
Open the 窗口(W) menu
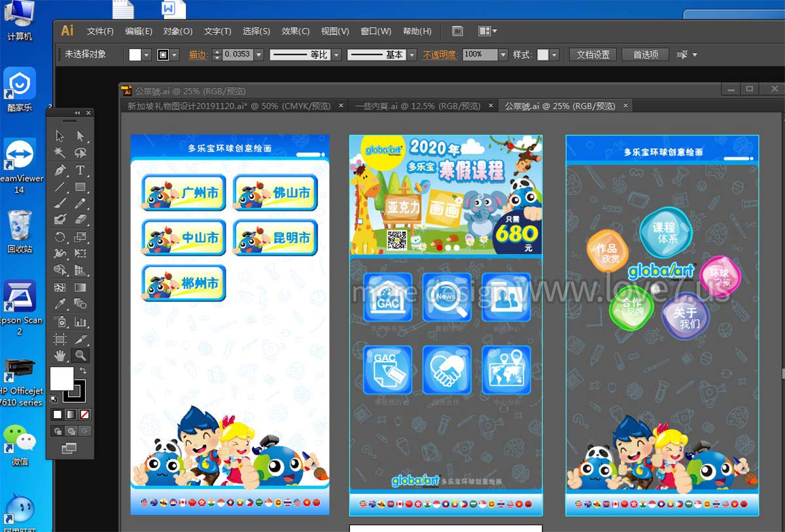(376, 31)
